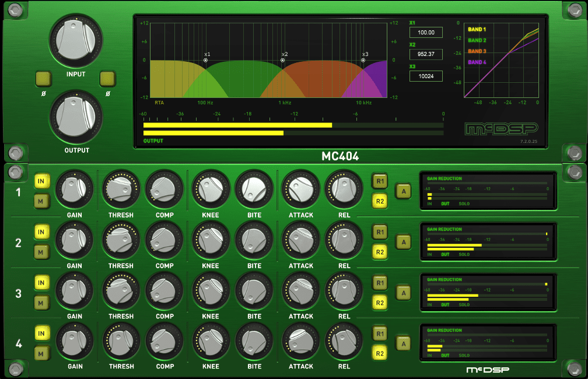Image resolution: width=588 pixels, height=379 pixels.
Task: Toggle band 4 A auto button
Action: (404, 343)
